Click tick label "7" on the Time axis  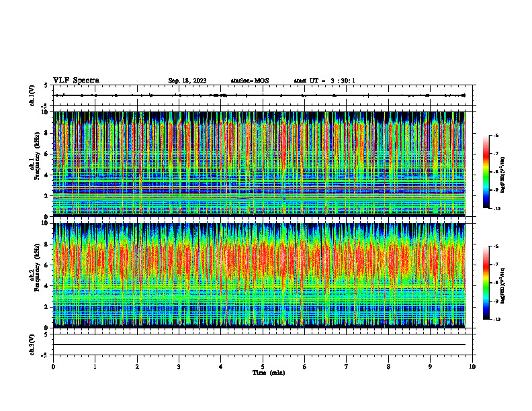point(347,367)
